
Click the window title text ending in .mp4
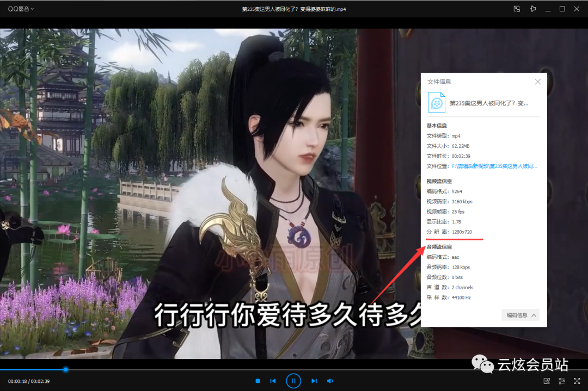click(x=293, y=9)
